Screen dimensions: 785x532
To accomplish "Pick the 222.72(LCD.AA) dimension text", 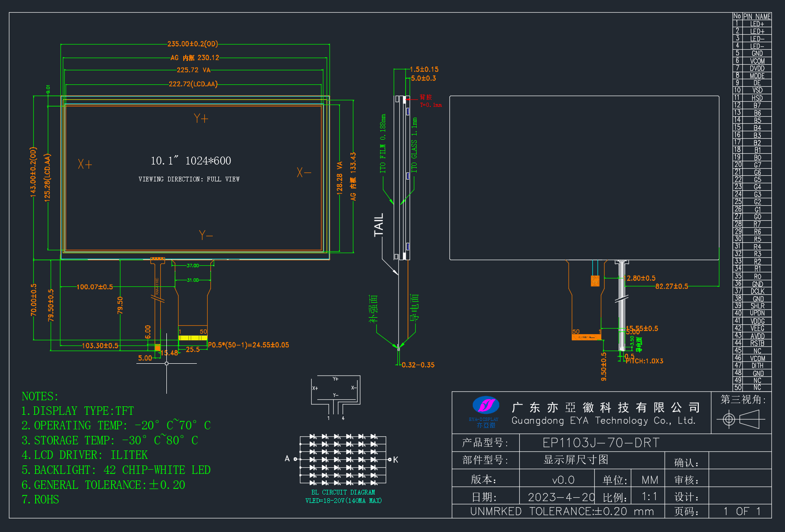I will pos(193,84).
